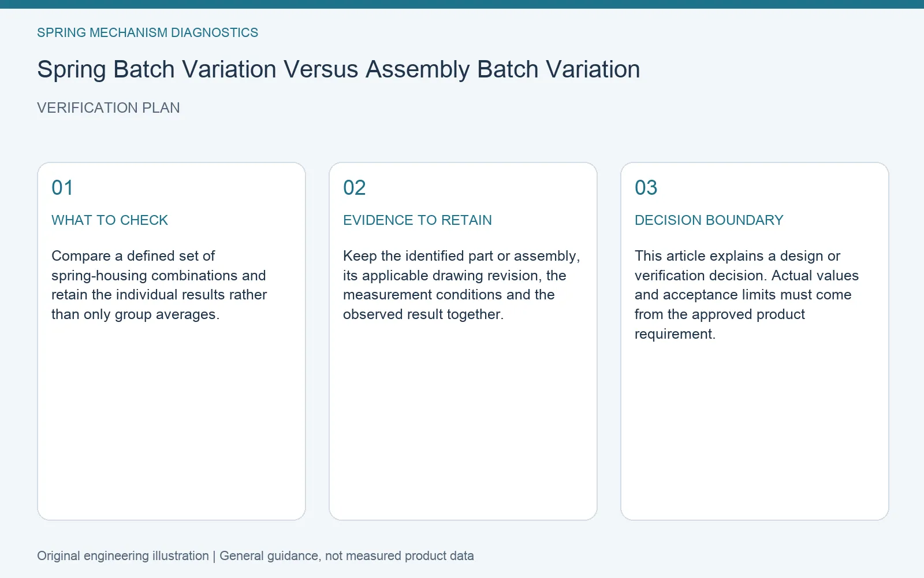This screenshot has height=578, width=924.
Task: Click the 'EVIDENCE TO RETAIN' heading
Action: (418, 220)
